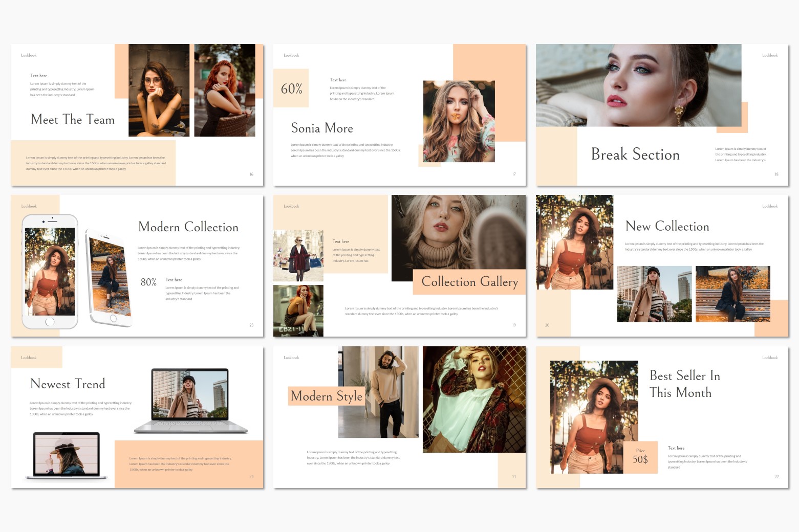This screenshot has height=532, width=799.
Task: Select the red-haired woman photo in Meet The Team slide
Action: (x=224, y=90)
